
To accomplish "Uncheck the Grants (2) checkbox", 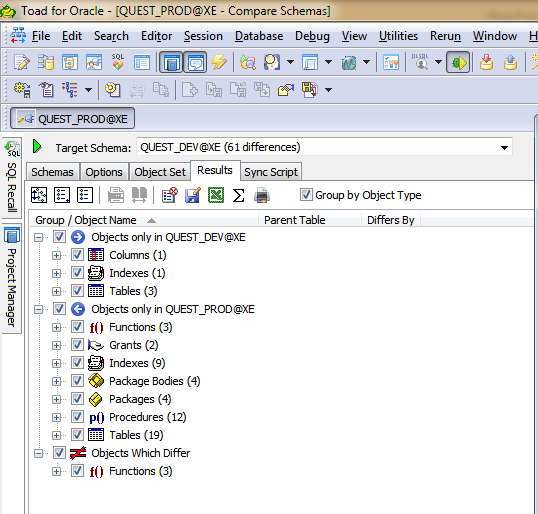I will 77,344.
